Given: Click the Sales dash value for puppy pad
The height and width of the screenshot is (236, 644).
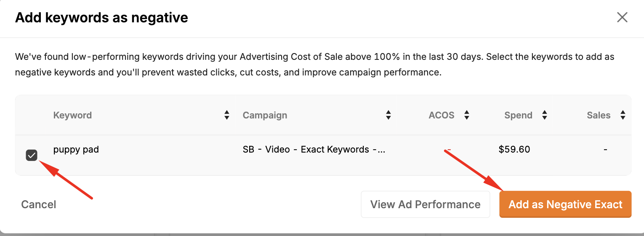Looking at the screenshot, I should 605,150.
